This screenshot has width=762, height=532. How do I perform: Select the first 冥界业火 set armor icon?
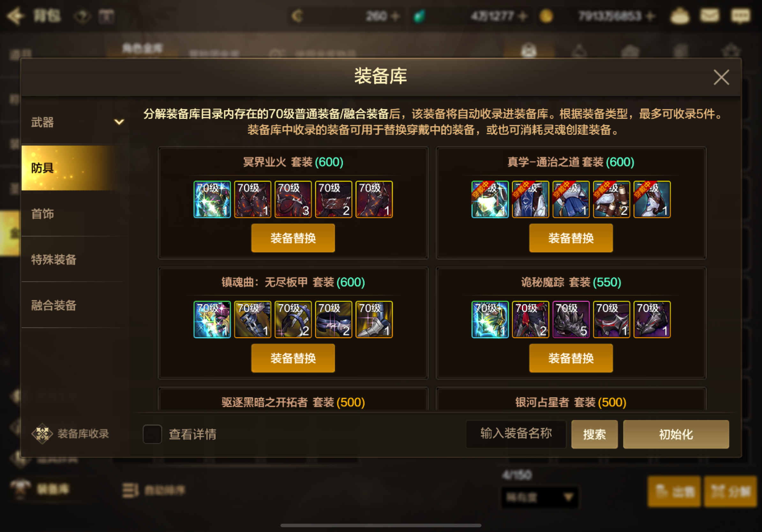pyautogui.click(x=212, y=199)
